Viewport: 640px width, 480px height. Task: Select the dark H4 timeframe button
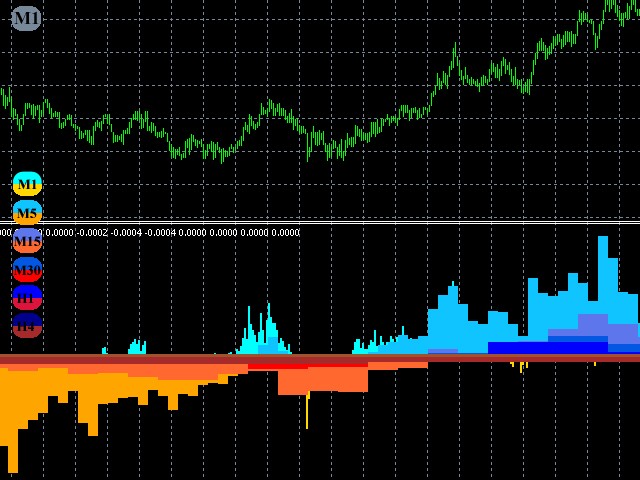[x=27, y=326]
